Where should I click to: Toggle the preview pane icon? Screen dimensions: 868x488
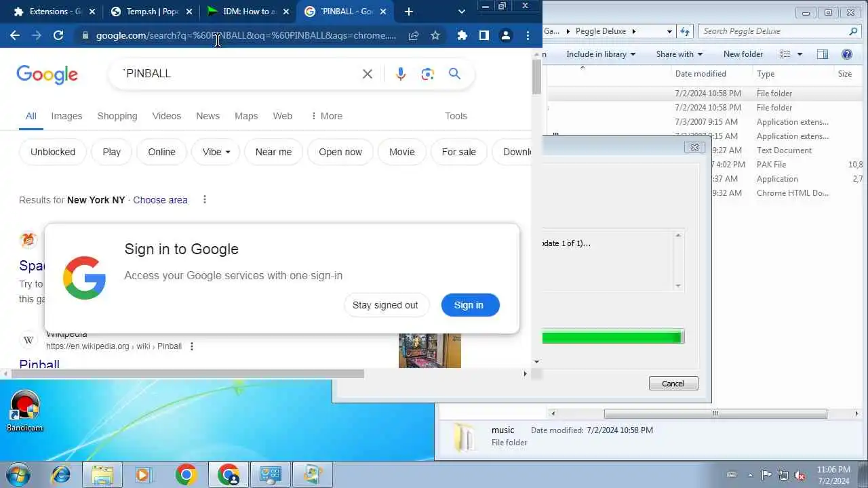click(x=823, y=54)
